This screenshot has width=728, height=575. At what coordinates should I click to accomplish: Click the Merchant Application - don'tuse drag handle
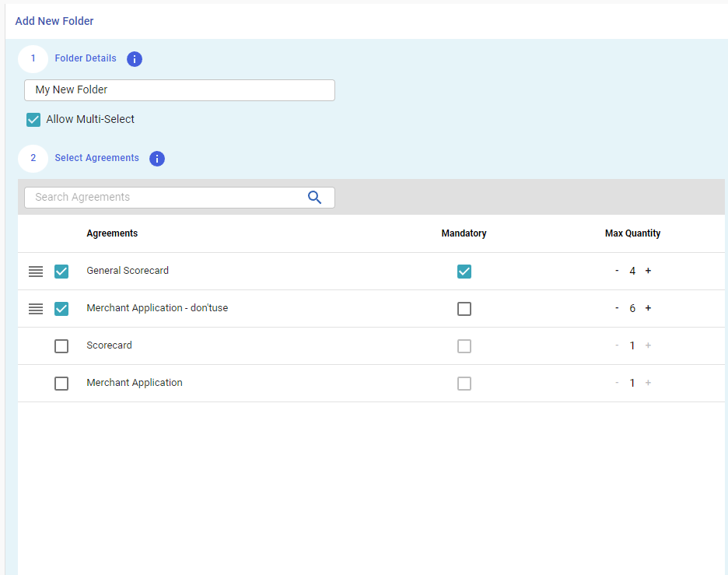[x=36, y=308]
